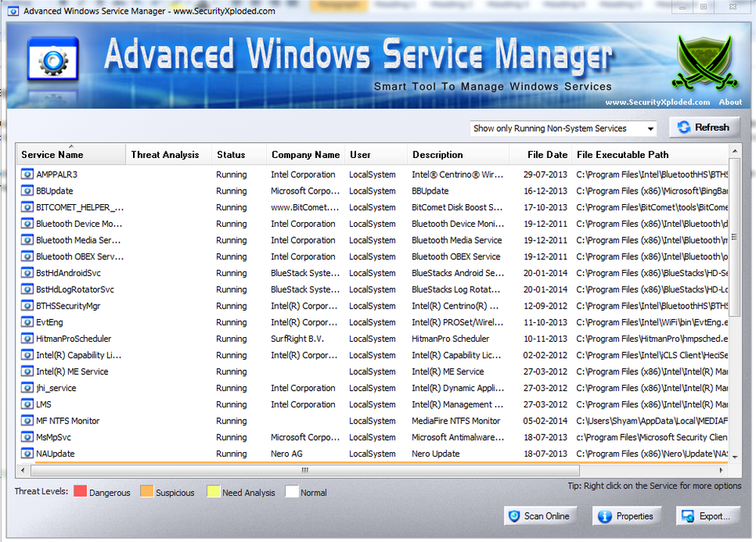This screenshot has width=756, height=542.
Task: Select the NAUpdate service icon
Action: pyautogui.click(x=27, y=453)
